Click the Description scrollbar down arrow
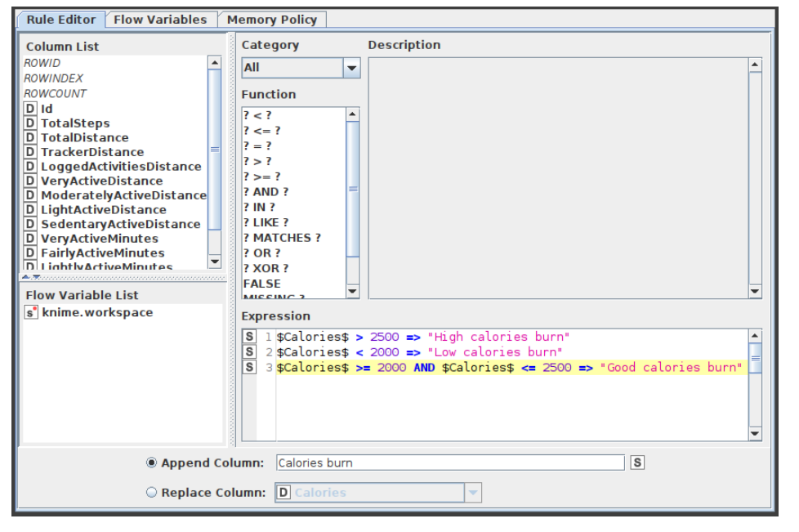This screenshot has width=799, height=532. 755,291
